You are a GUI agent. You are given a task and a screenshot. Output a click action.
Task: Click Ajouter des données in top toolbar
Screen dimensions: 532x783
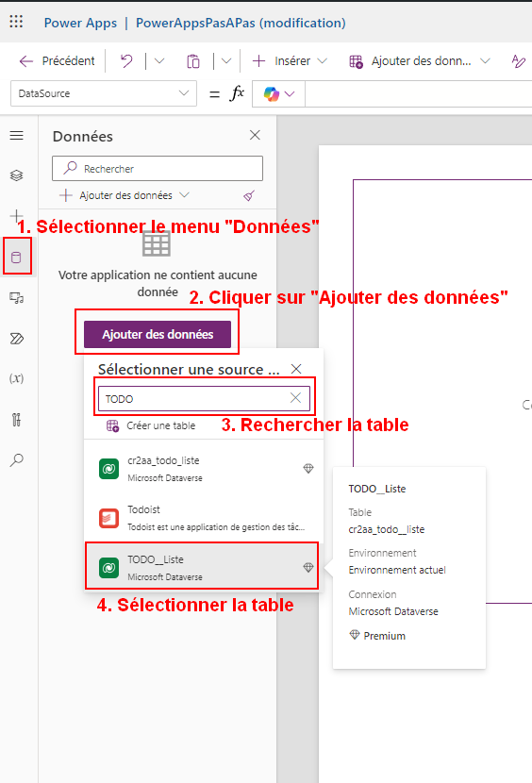tap(410, 61)
